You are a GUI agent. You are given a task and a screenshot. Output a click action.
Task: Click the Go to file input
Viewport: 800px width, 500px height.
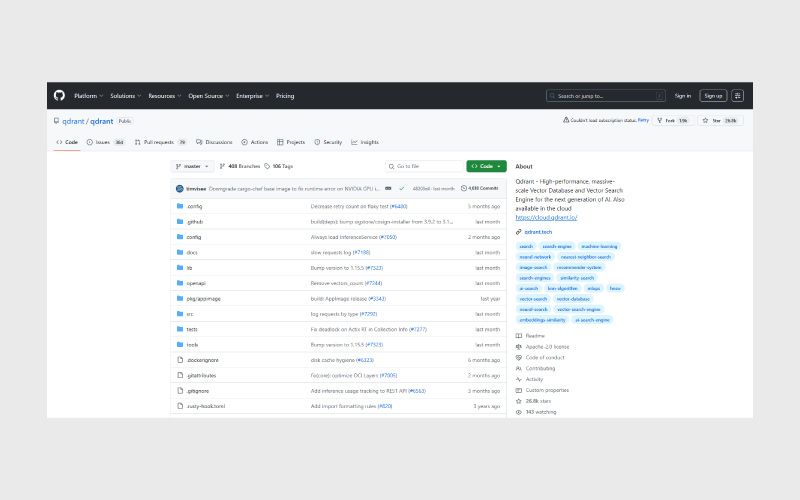(424, 166)
